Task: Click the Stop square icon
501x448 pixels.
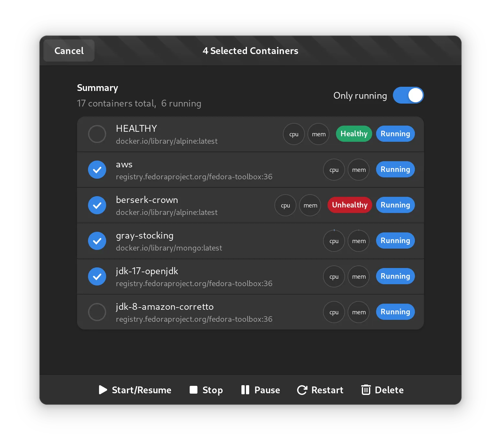Action: pos(194,390)
